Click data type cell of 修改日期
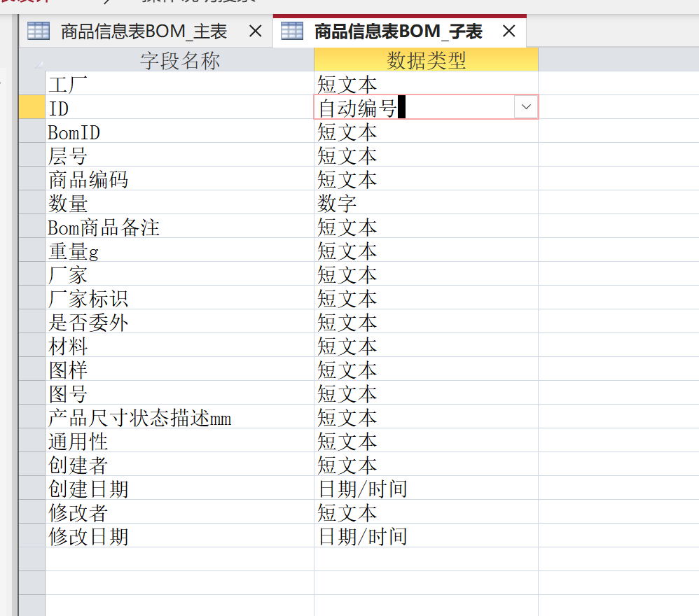The height and width of the screenshot is (616, 699). (426, 536)
